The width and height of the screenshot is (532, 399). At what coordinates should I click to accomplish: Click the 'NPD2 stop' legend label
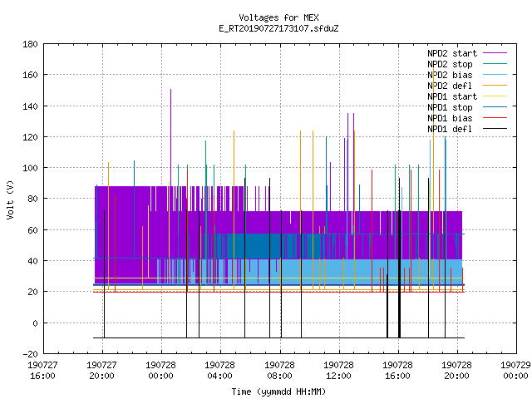point(450,64)
